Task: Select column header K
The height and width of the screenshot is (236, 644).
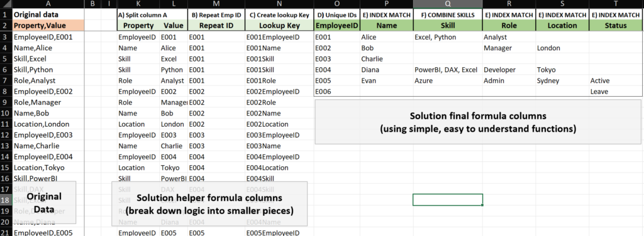Action: click(x=138, y=4)
